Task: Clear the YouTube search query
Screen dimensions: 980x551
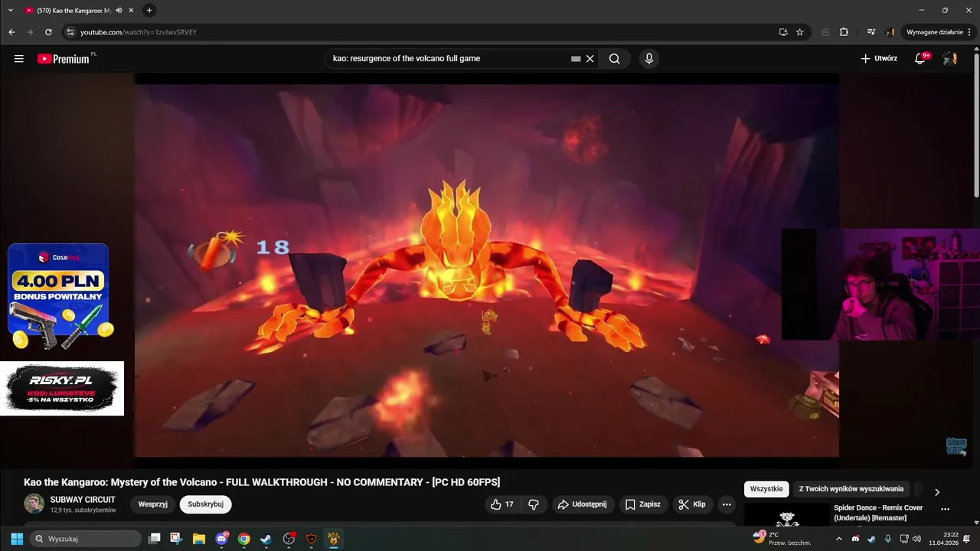Action: click(590, 59)
